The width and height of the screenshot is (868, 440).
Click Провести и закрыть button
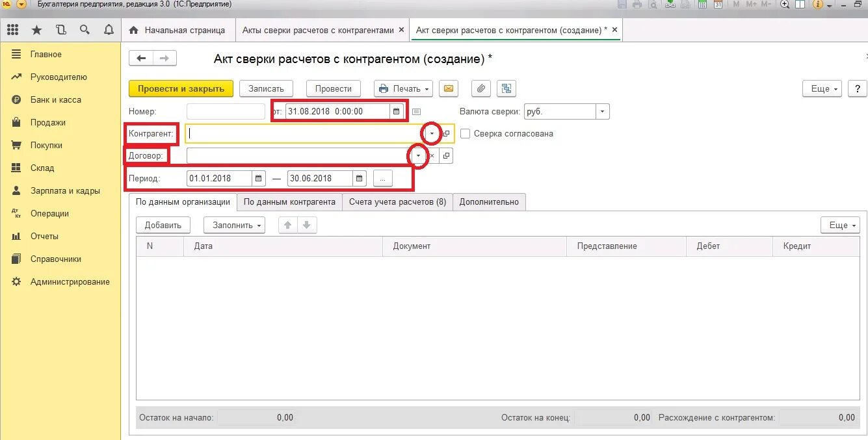181,88
